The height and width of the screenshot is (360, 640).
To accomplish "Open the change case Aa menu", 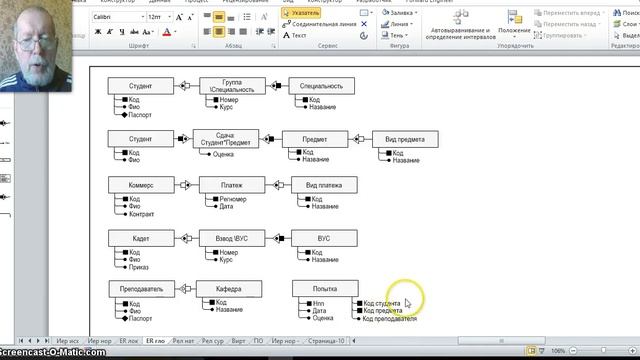I will coord(147,32).
